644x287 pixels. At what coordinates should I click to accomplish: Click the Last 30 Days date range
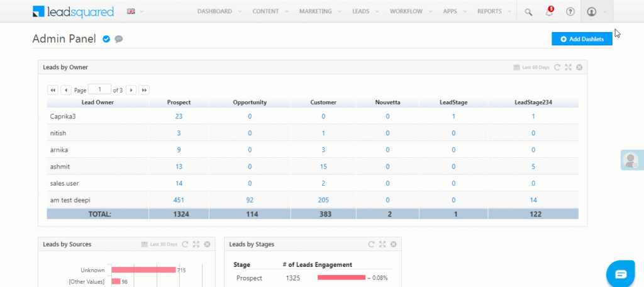[x=164, y=244]
